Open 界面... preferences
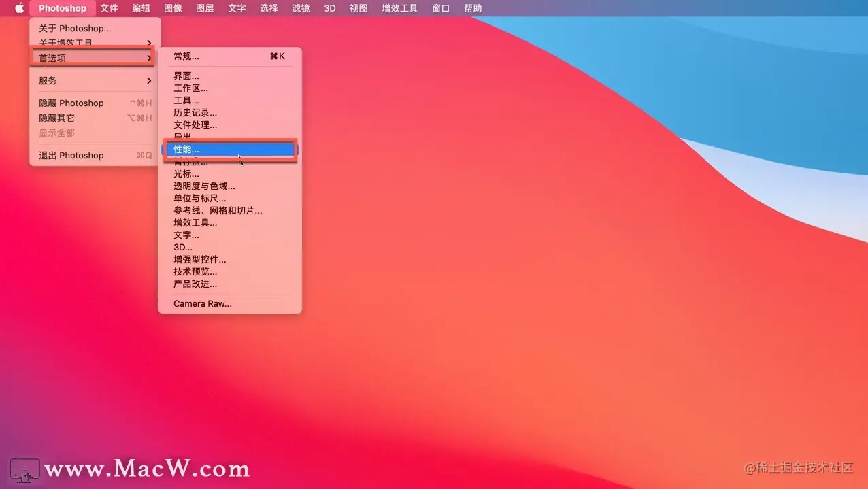The width and height of the screenshot is (868, 489). 230,75
